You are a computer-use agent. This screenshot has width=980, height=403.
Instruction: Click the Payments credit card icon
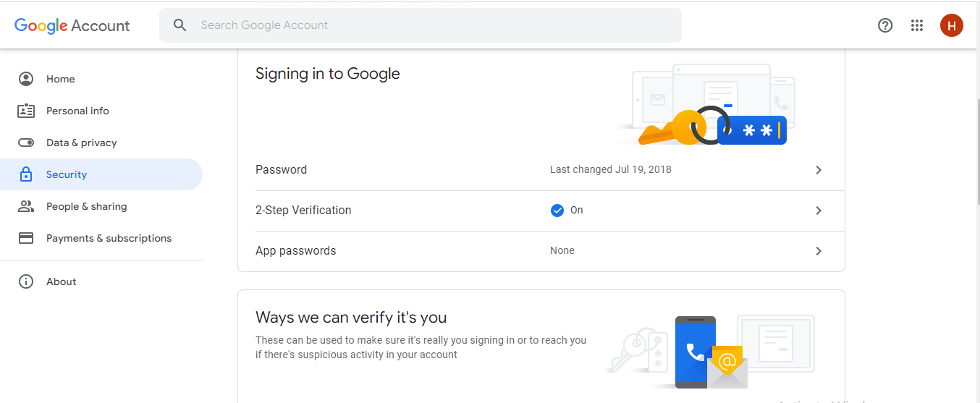point(26,238)
